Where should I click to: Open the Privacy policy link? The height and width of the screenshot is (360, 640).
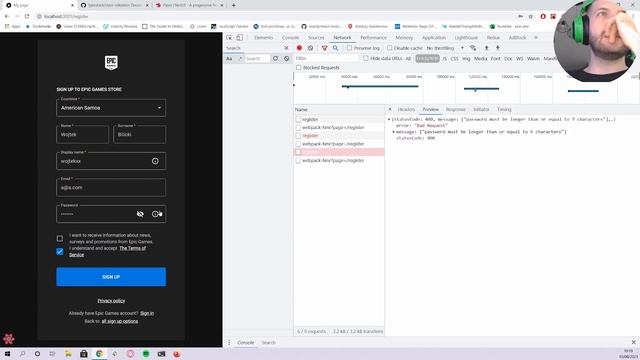point(111,301)
